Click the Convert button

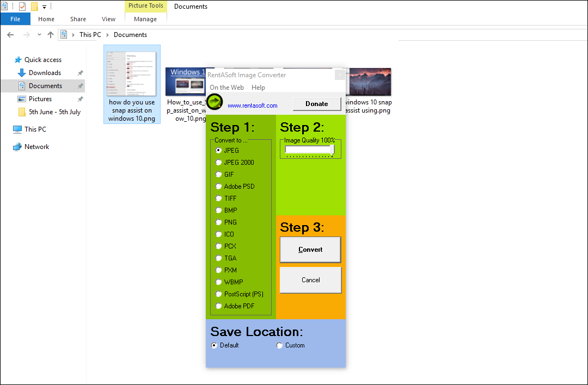(x=310, y=250)
